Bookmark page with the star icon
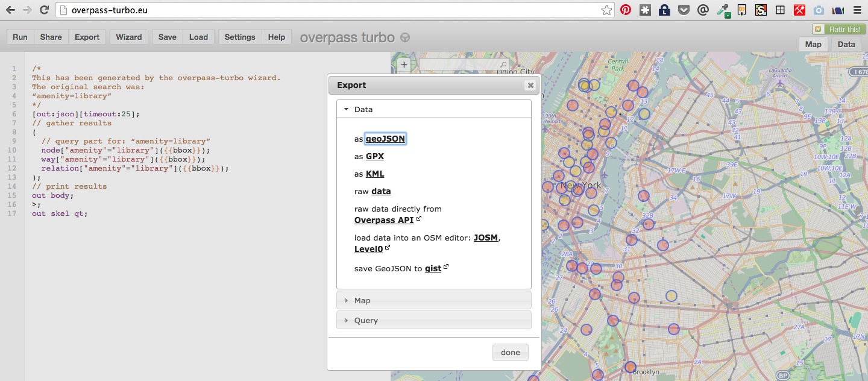Viewport: 868px width, 381px height. [606, 10]
